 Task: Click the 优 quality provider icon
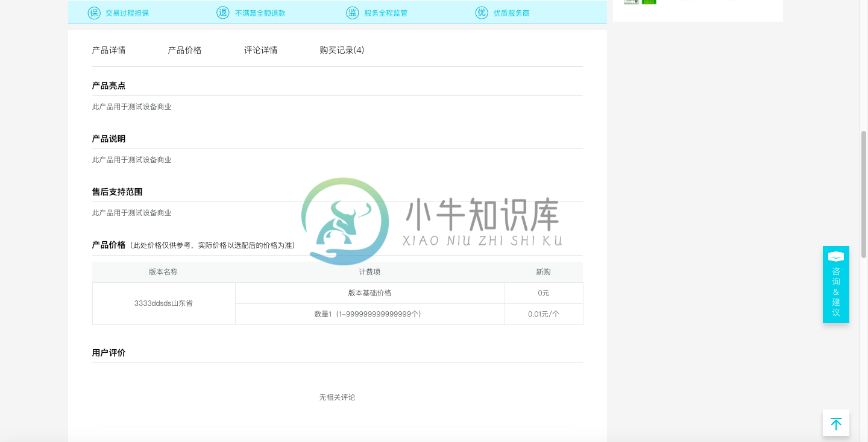(x=482, y=13)
